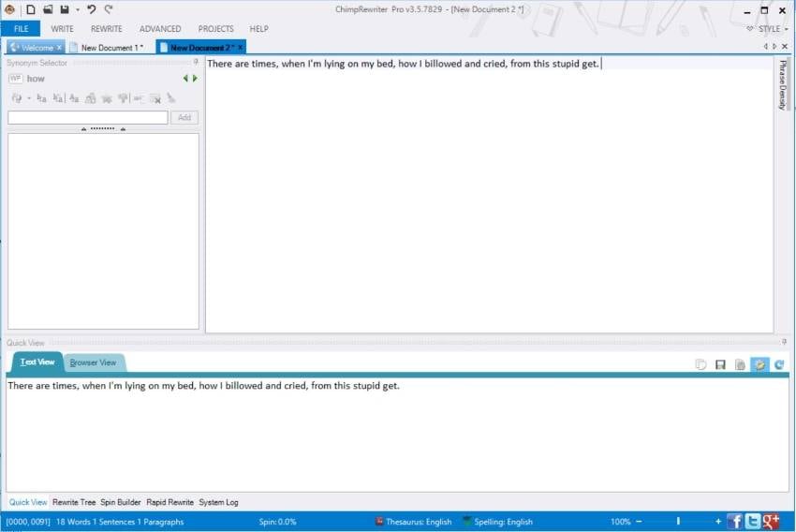Pin the Synonym Selector panel
Image resolution: width=796 pixels, height=532 pixels.
pyautogui.click(x=196, y=63)
